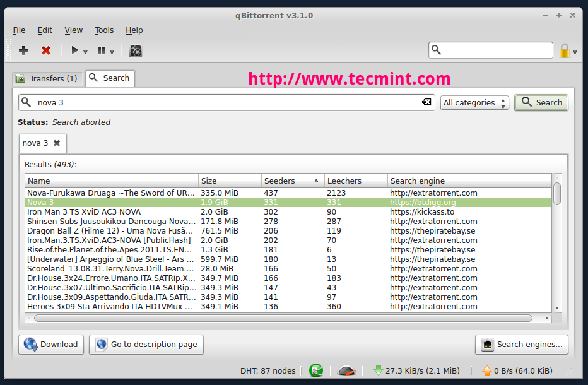The image size is (588, 385).
Task: Sort results by Leechers column
Action: point(355,181)
